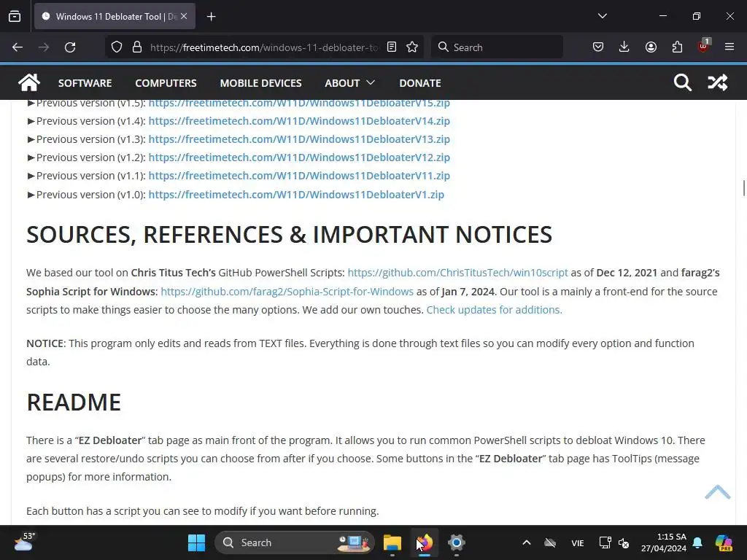The height and width of the screenshot is (560, 747).
Task: Open tracking protection shield icon
Action: (117, 47)
